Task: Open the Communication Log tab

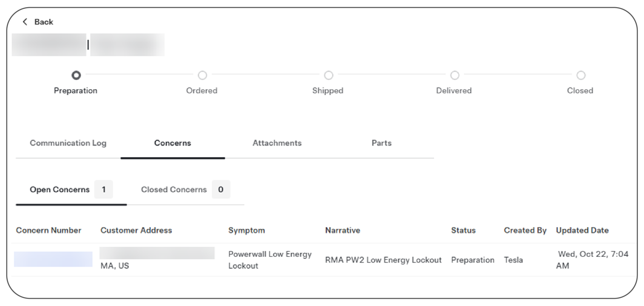Action: pos(68,143)
